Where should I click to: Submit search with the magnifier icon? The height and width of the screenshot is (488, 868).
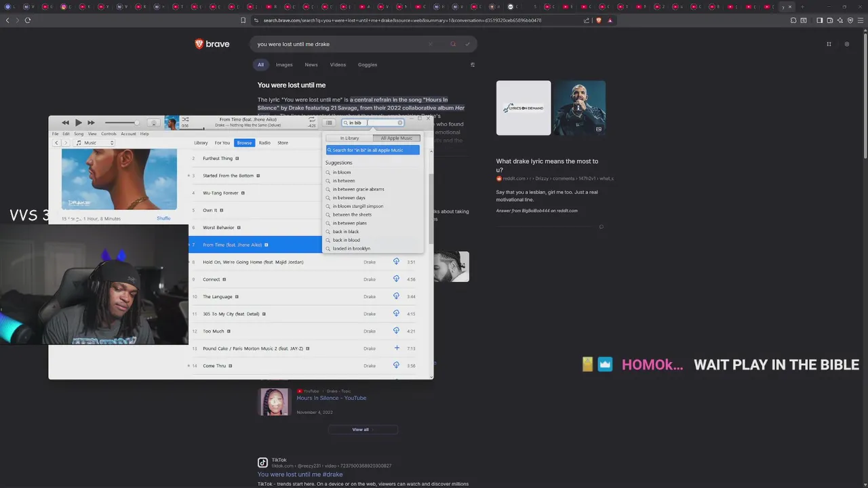pyautogui.click(x=453, y=44)
